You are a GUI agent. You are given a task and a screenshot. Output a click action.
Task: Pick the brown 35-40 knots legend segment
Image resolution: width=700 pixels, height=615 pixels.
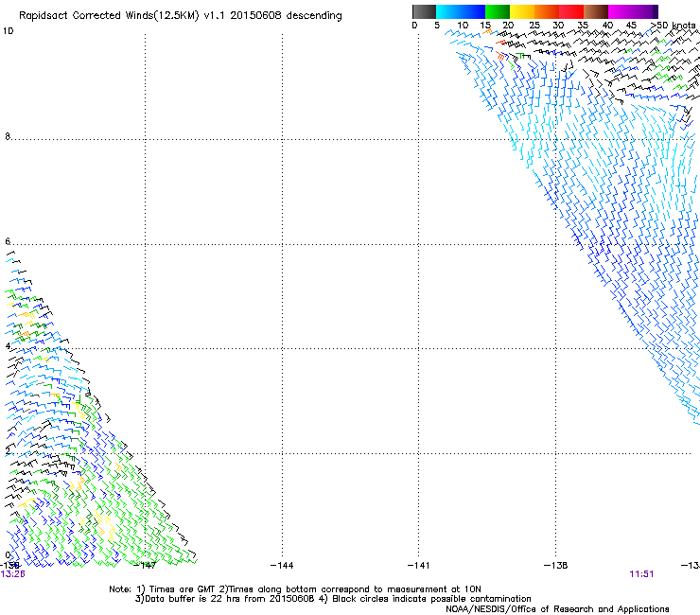pos(596,11)
